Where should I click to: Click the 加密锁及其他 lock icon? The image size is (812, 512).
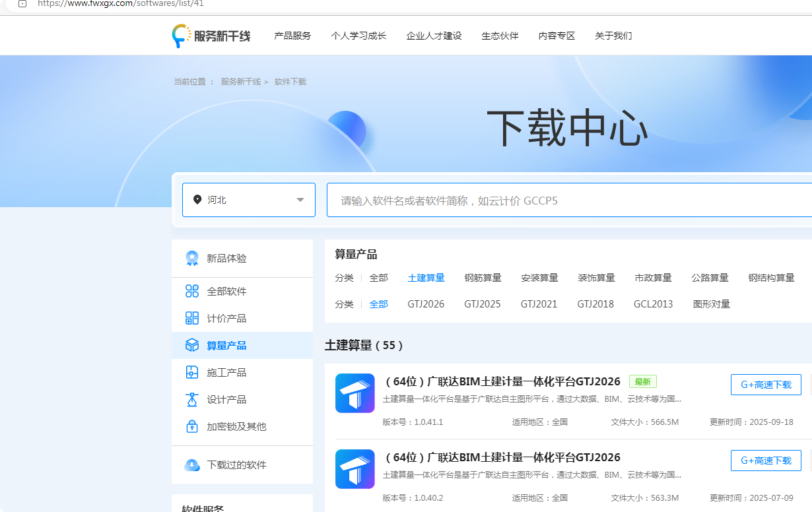(192, 426)
